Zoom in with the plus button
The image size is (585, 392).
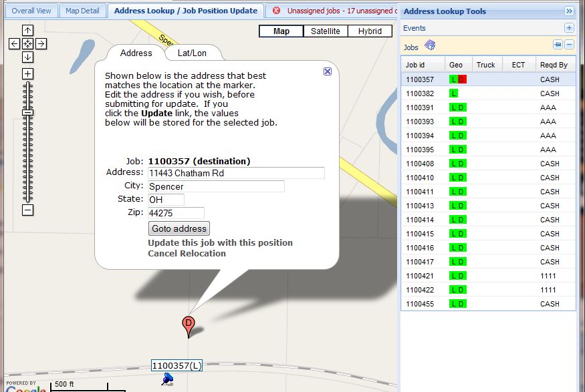pos(27,73)
